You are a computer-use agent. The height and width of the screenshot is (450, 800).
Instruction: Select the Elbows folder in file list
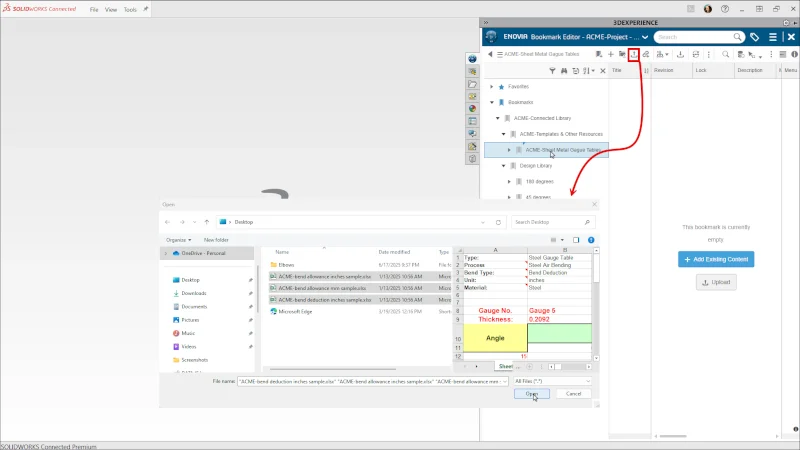coord(286,265)
